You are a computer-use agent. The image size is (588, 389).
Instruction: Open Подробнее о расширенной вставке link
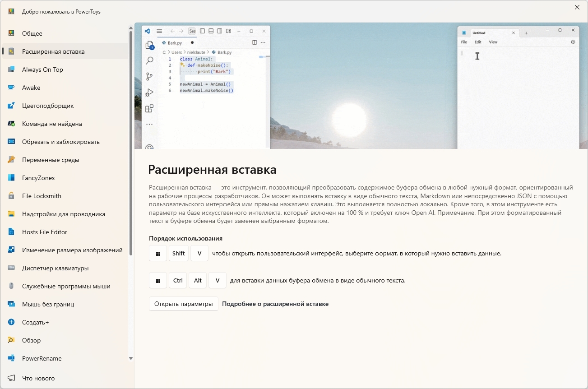point(275,304)
